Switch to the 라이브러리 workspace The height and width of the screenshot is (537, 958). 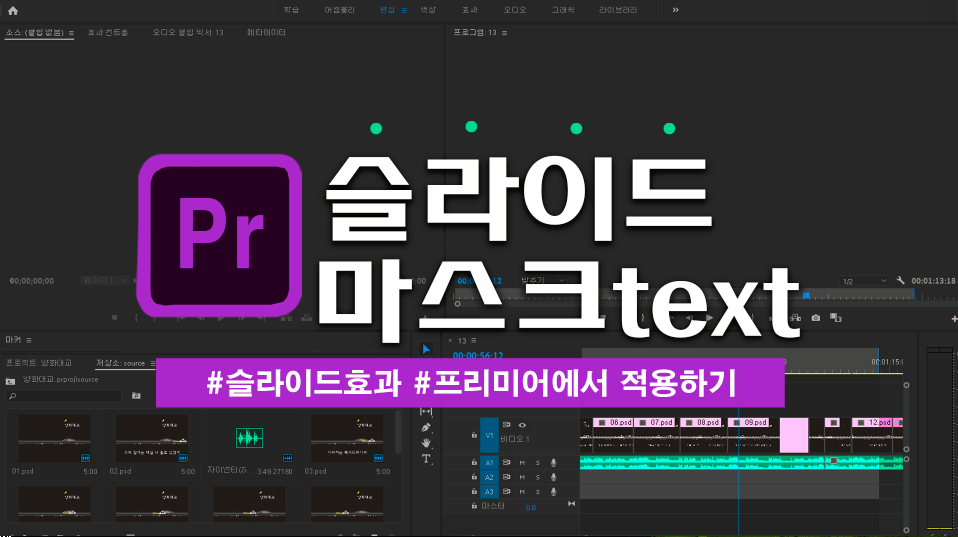click(x=618, y=10)
